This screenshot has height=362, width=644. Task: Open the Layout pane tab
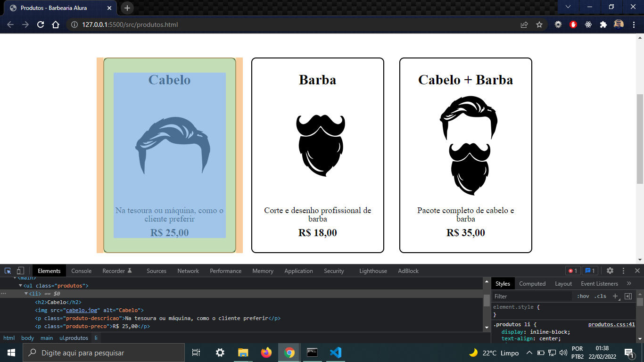coord(563,283)
